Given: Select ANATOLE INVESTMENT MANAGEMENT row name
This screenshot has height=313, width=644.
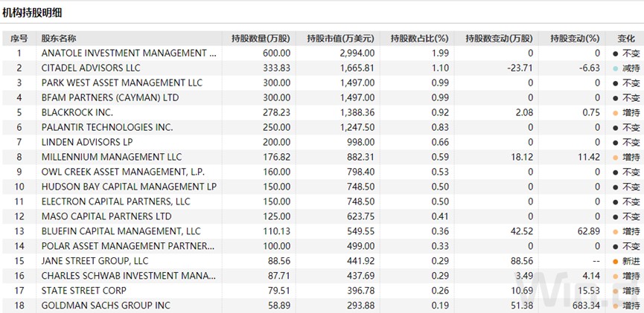Looking at the screenshot, I should coord(129,53).
